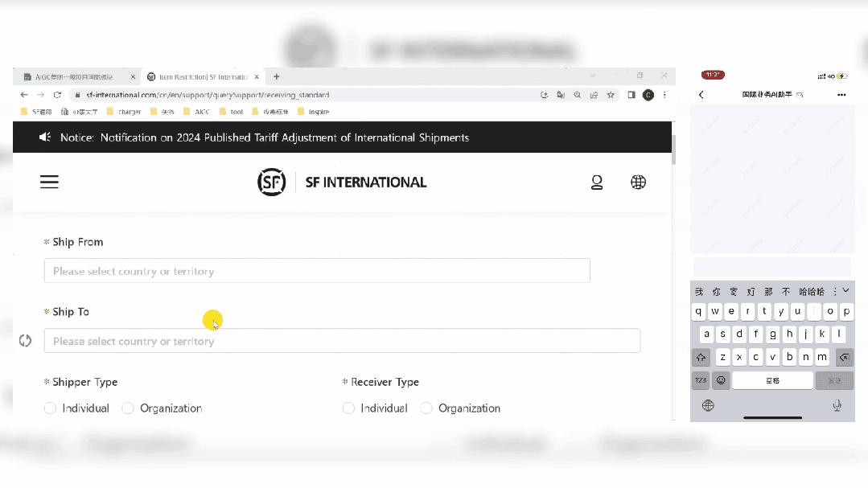
Task: Open the hamburger menu on SF International
Action: pos(49,182)
